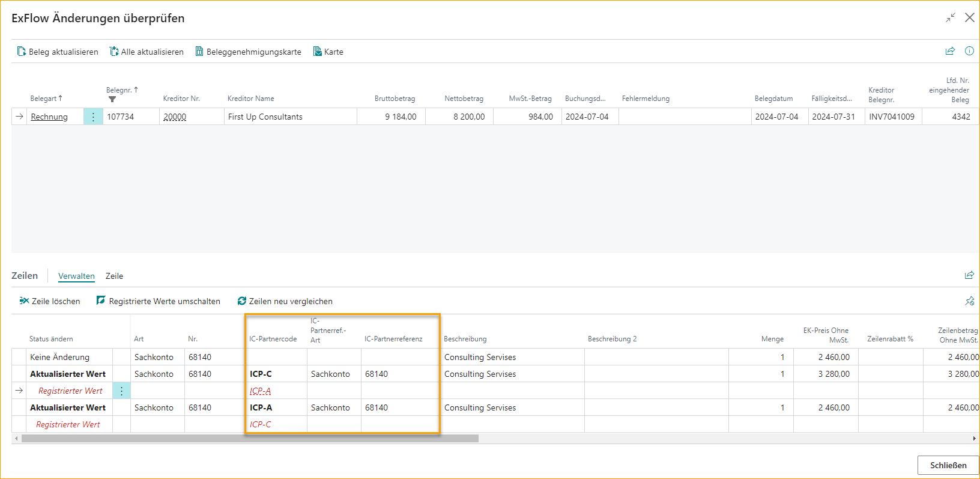Click the share icon in the top toolbar

click(x=950, y=51)
